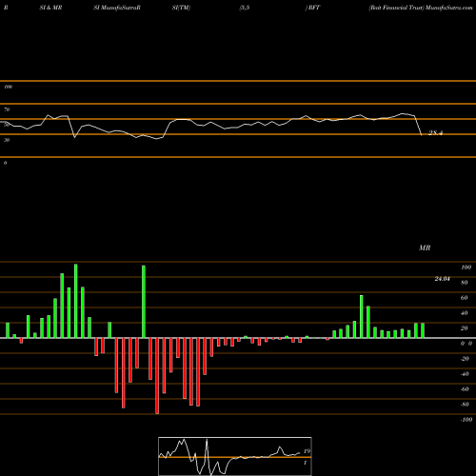The width and height of the screenshot is (476, 476).
Task: Click the RSI axis label 0
Action: [5, 163]
